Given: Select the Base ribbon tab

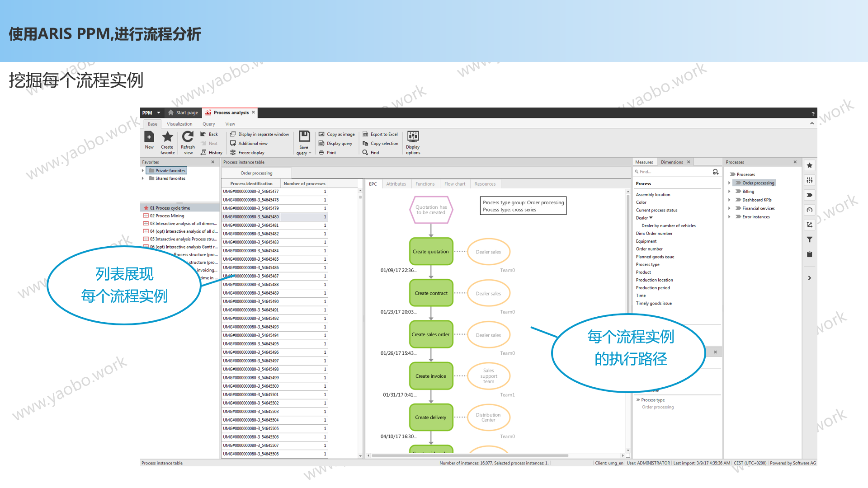Looking at the screenshot, I should [x=153, y=124].
